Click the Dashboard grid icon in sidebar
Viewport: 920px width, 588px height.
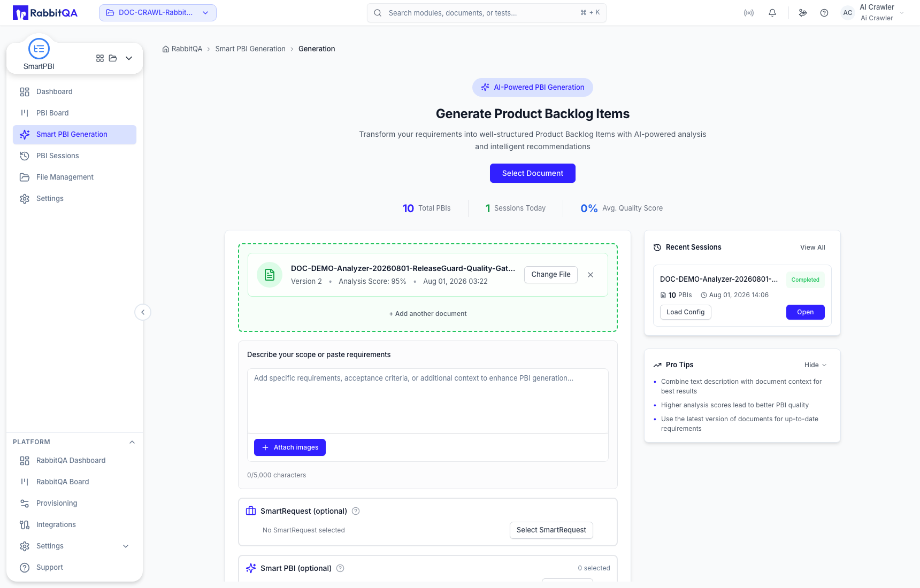(25, 92)
